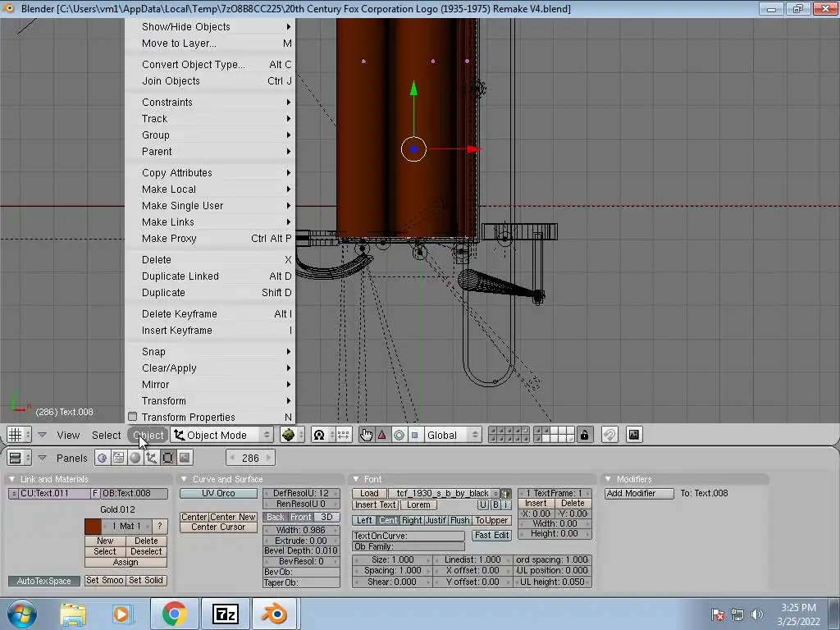
Task: Toggle the 3D curve option
Action: [326, 517]
